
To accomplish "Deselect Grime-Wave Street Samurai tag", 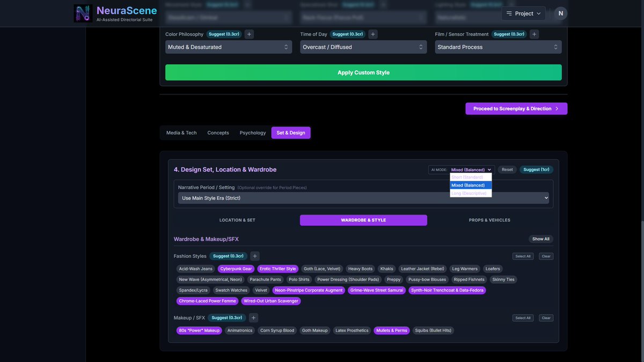I will pyautogui.click(x=377, y=290).
